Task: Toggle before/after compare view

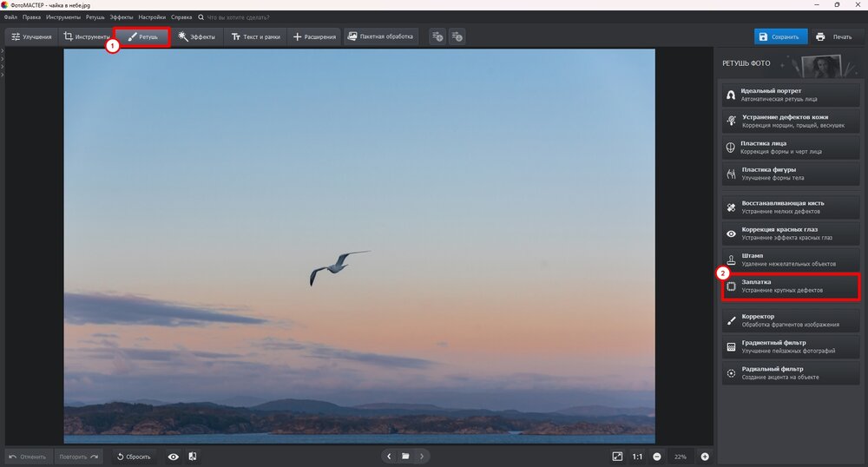Action: point(192,457)
